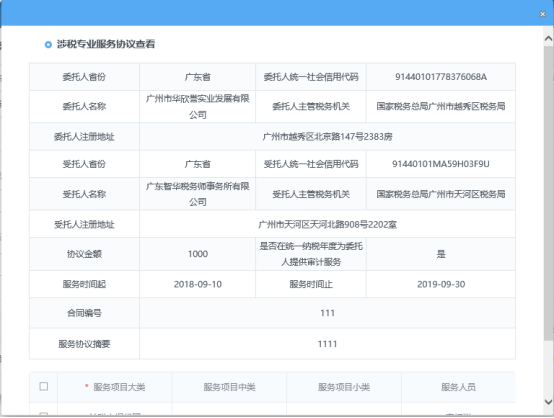This screenshot has width=554, height=418.
Task: Click service start date 2018-09-10
Action: (x=198, y=284)
